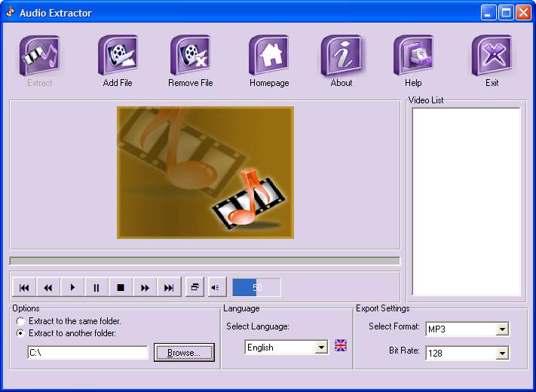The image size is (536, 392).
Task: Click the purple Exit icon
Action: pyautogui.click(x=492, y=55)
